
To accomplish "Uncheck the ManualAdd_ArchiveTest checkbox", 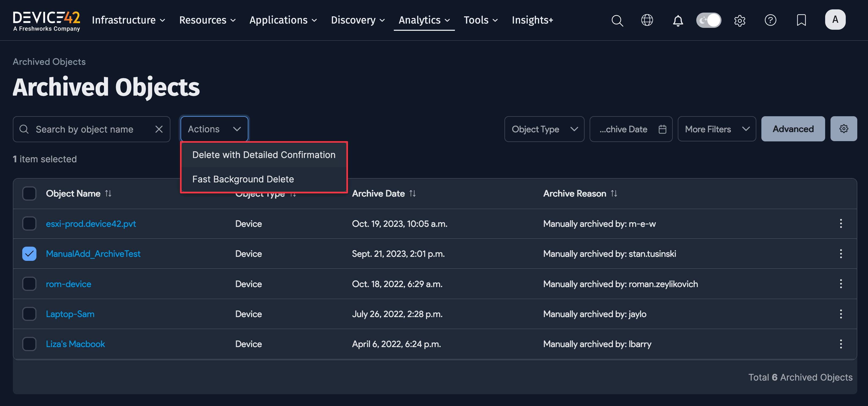I will (x=29, y=254).
